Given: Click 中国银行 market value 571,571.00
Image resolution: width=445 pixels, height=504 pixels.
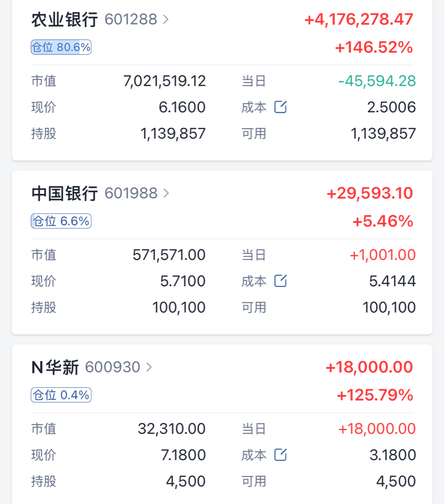Looking at the screenshot, I should click(x=169, y=255).
